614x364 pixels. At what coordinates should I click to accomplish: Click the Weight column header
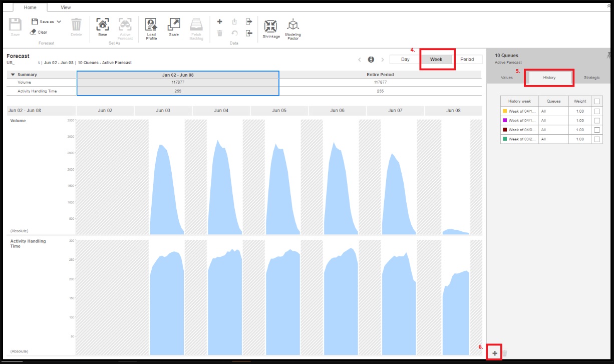point(580,101)
